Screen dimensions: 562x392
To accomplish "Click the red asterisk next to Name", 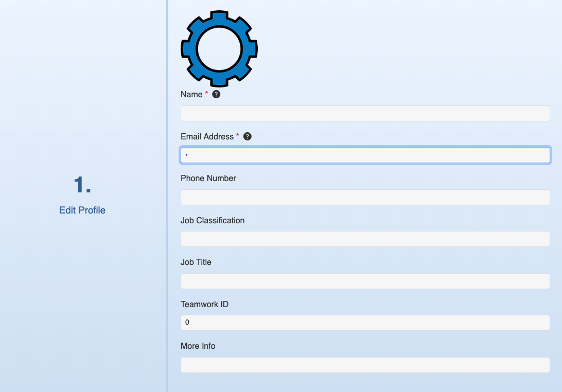I will point(207,93).
